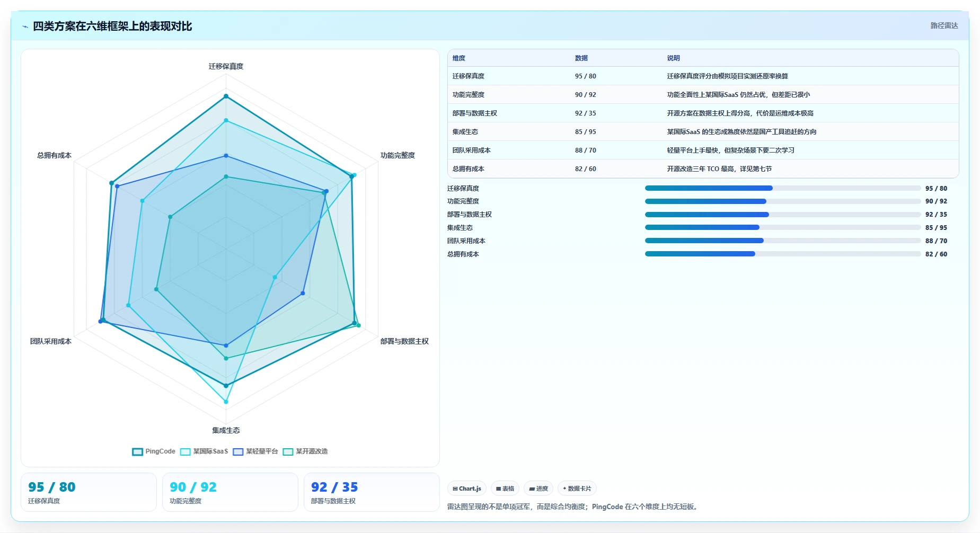The height and width of the screenshot is (533, 980).
Task: Click the 95 / 80 value in the table
Action: click(x=586, y=76)
